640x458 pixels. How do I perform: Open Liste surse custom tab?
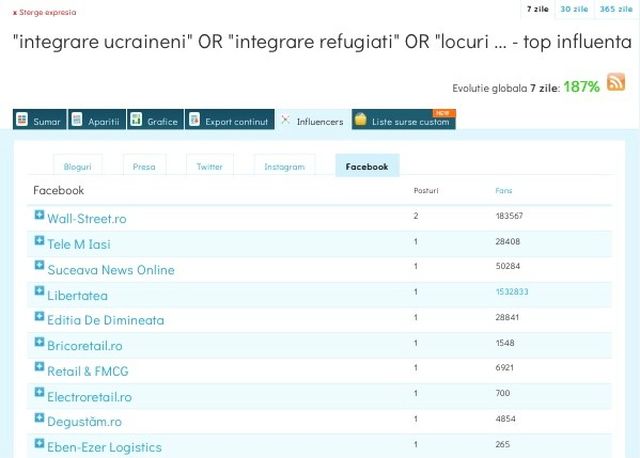click(x=404, y=119)
